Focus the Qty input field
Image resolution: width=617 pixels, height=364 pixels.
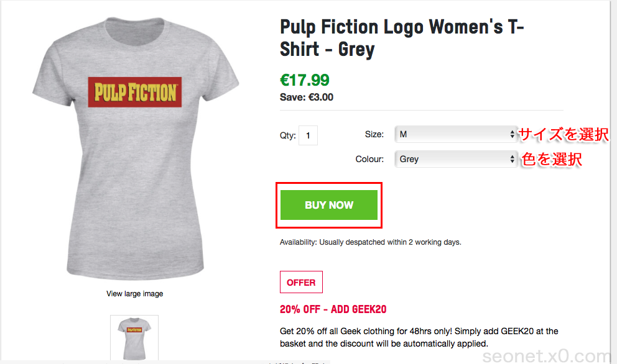pos(308,135)
